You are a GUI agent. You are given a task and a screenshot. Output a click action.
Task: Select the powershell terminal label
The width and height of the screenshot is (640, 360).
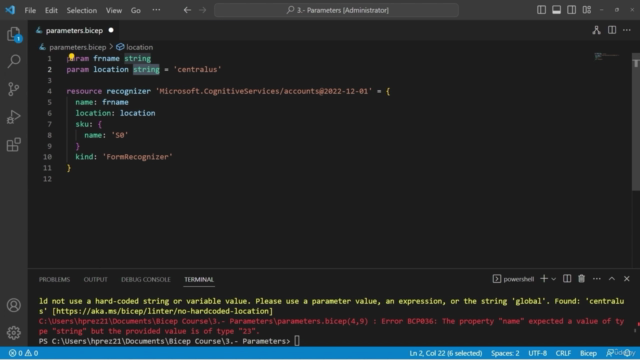click(513, 279)
